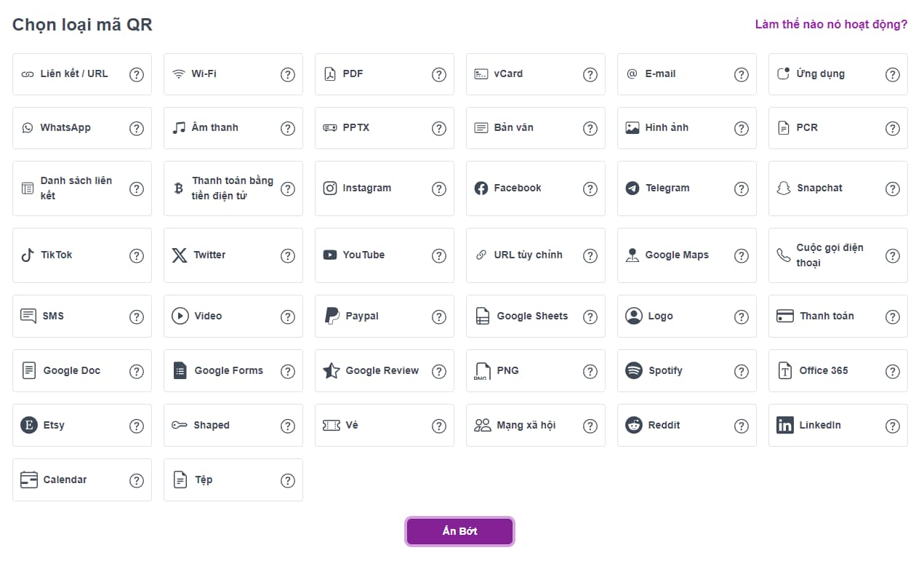Choose Mạng xã hội QR type

pyautogui.click(x=536, y=426)
